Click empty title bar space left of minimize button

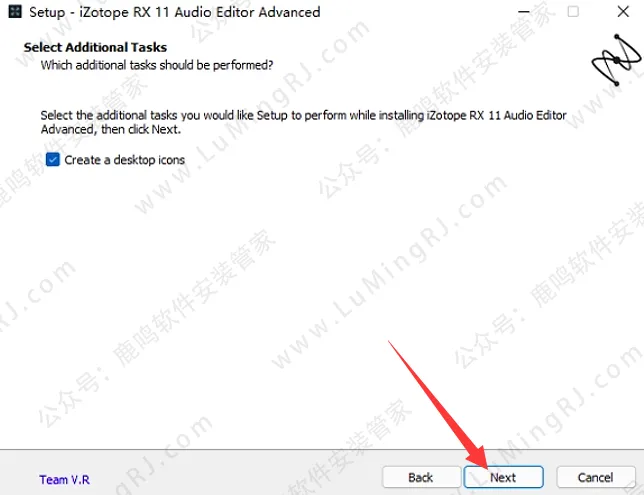[411, 12]
